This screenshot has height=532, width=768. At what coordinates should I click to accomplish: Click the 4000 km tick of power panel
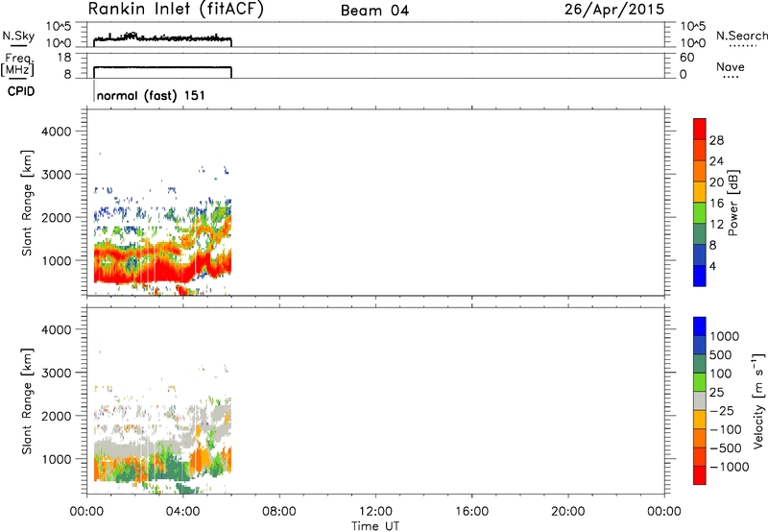click(57, 132)
